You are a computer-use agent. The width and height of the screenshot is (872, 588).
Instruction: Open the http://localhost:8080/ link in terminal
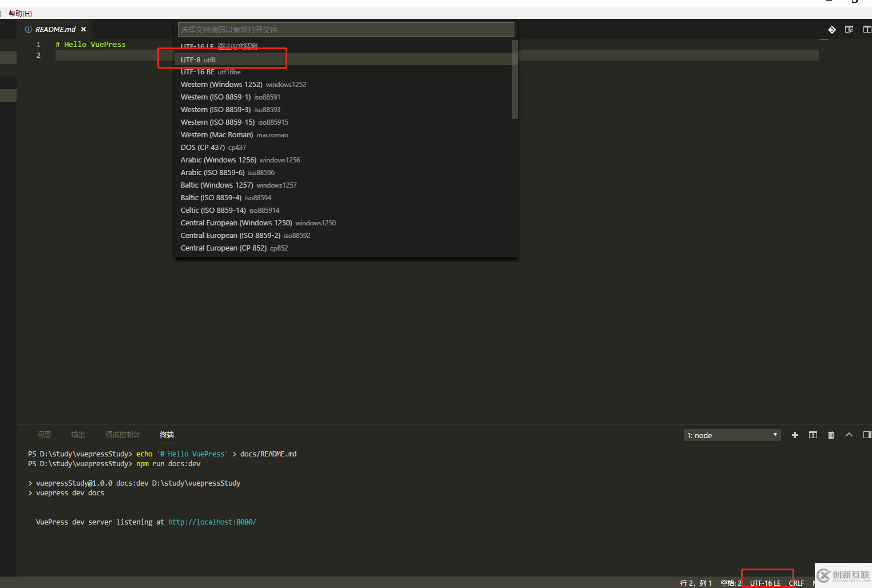click(212, 522)
